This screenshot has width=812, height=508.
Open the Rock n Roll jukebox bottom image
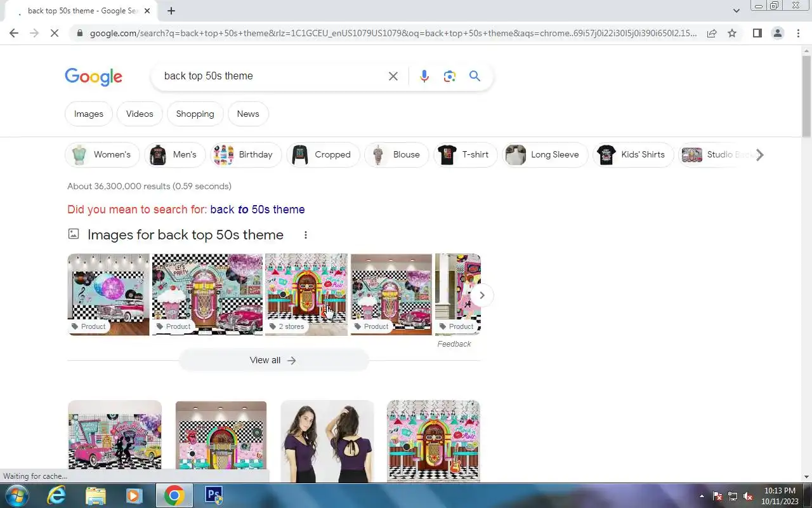433,441
